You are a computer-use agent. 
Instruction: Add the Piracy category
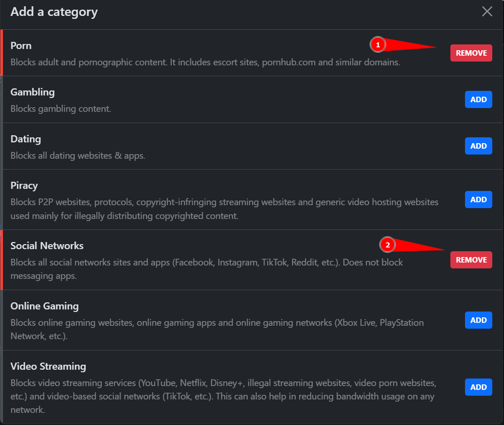[478, 200]
